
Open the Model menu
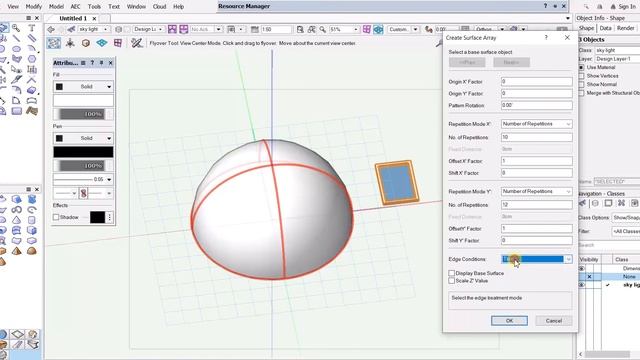click(x=56, y=7)
